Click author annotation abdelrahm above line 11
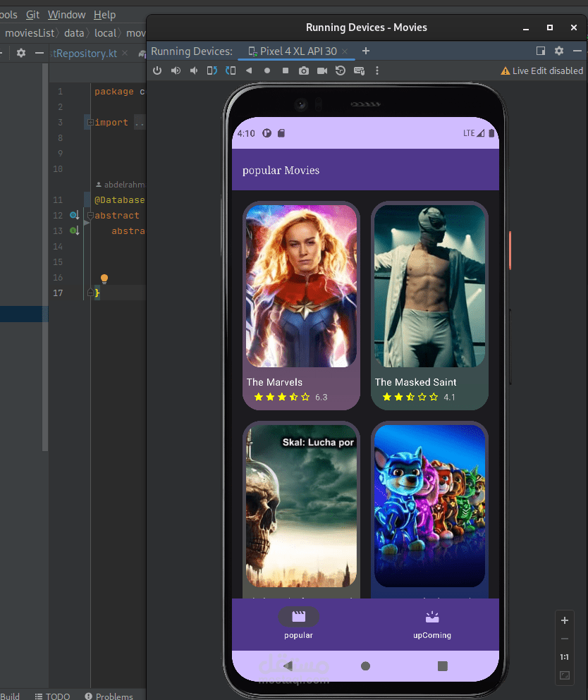Image resolution: width=588 pixels, height=700 pixels. click(x=121, y=185)
